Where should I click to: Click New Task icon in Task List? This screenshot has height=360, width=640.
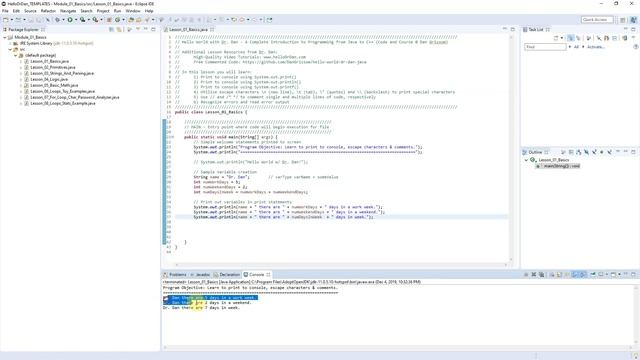pyautogui.click(x=556, y=38)
